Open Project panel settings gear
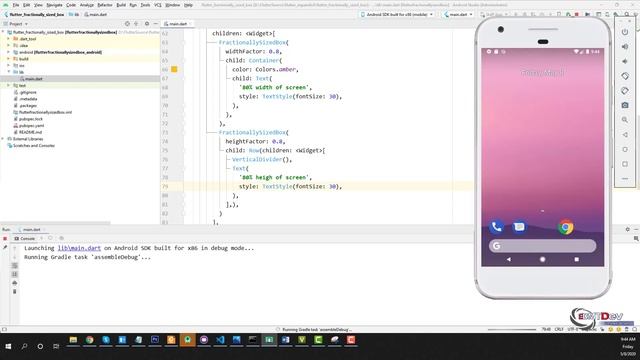640x360 pixels. [147, 24]
